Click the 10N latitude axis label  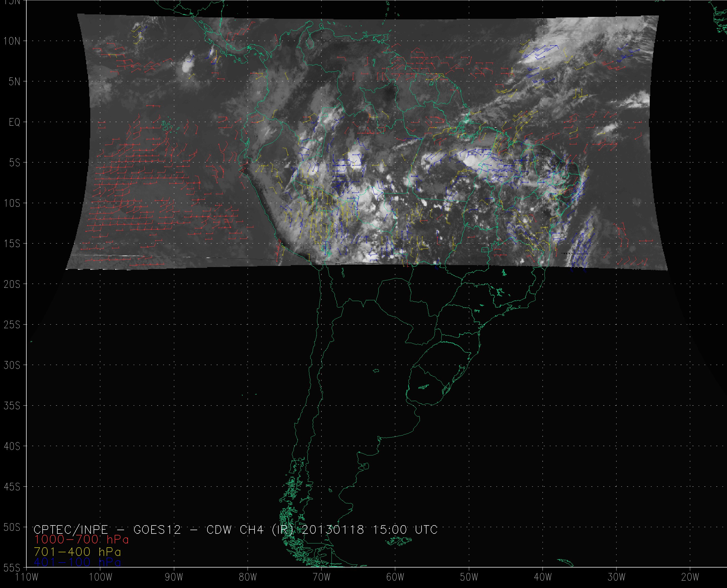tap(12, 41)
